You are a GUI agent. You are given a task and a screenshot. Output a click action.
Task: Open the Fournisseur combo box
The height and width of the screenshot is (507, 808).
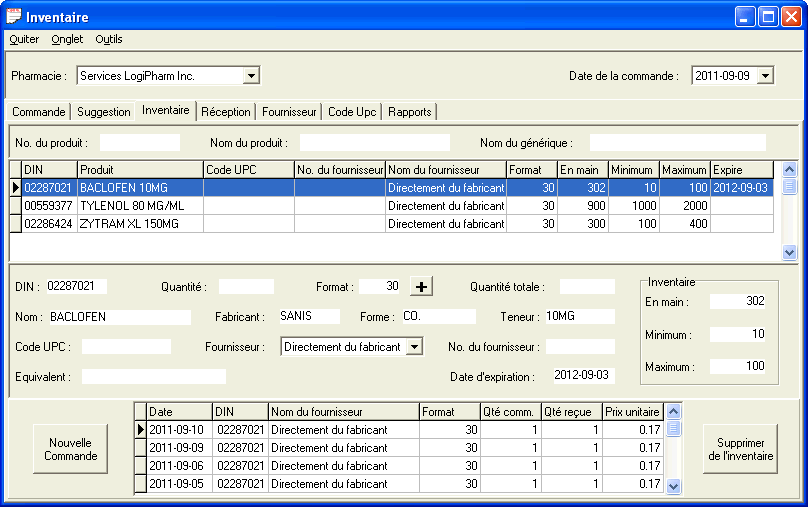click(415, 347)
